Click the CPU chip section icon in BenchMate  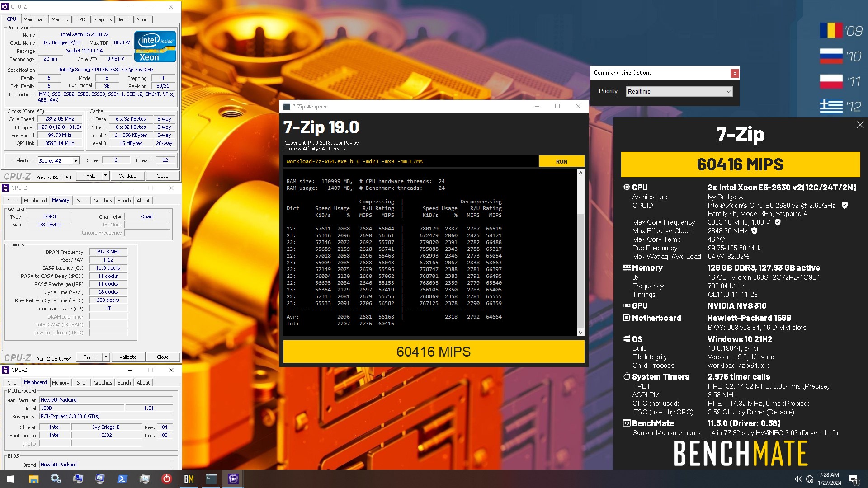point(627,187)
